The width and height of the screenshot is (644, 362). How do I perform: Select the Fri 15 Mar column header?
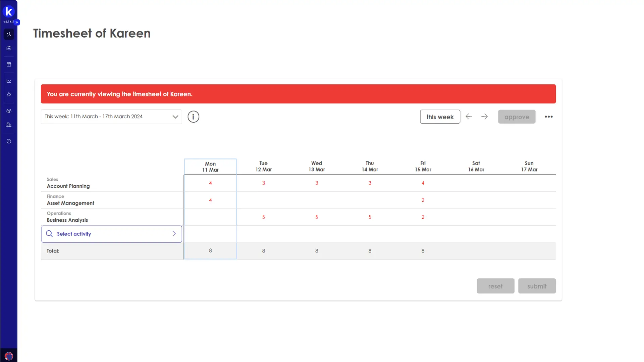(x=423, y=166)
